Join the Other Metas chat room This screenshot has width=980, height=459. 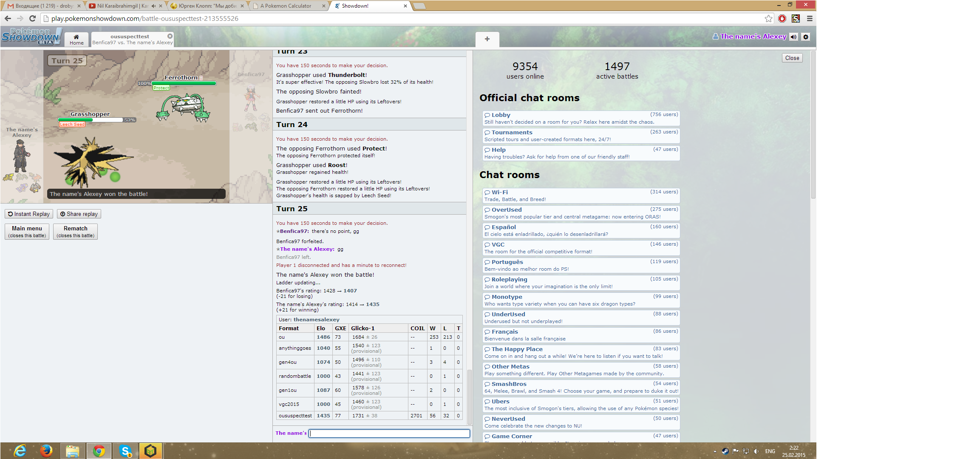(x=581, y=370)
